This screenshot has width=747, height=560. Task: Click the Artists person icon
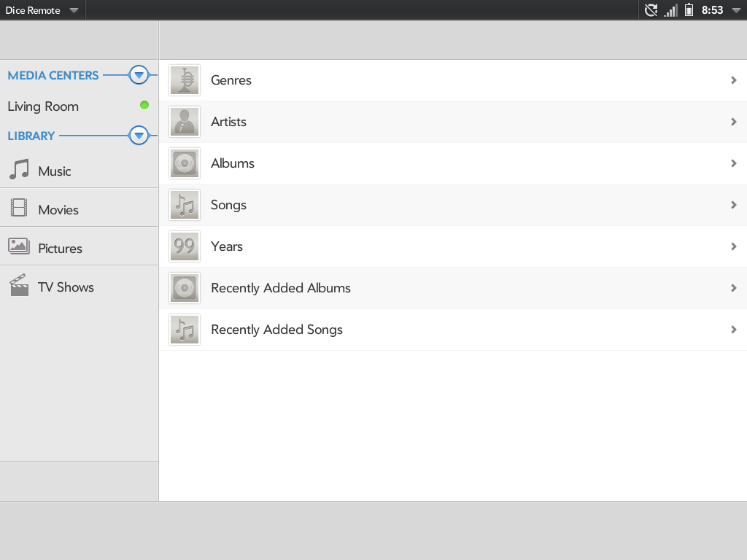coord(185,122)
